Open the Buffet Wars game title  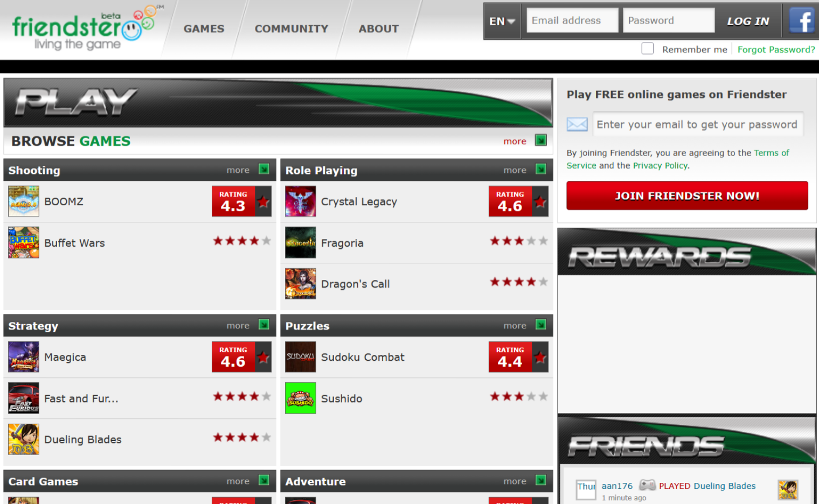74,243
